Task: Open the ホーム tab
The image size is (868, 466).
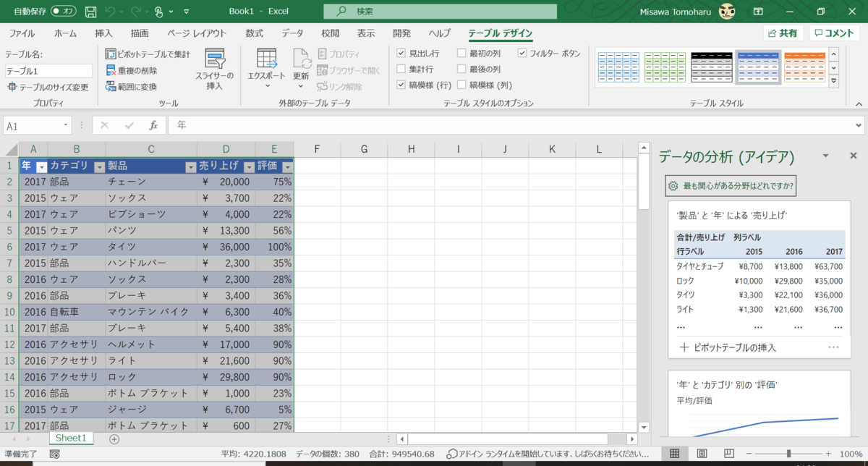Action: coord(65,33)
